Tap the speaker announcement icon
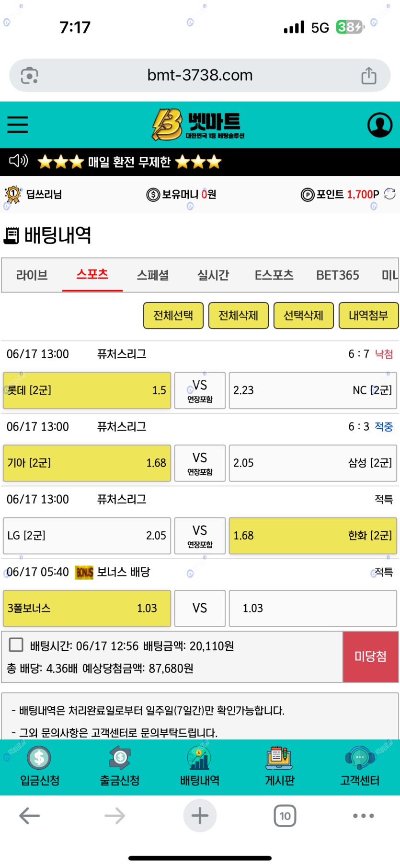 coord(19,161)
